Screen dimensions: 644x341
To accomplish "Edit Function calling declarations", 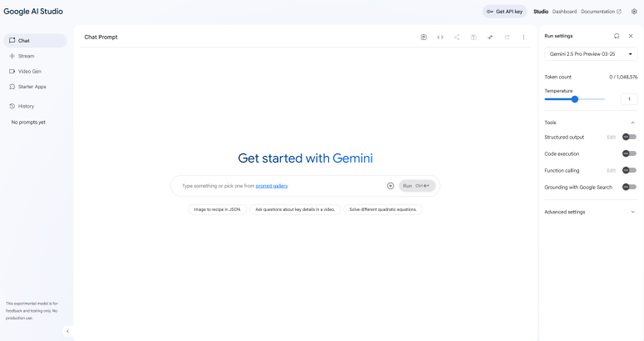I will coord(612,170).
